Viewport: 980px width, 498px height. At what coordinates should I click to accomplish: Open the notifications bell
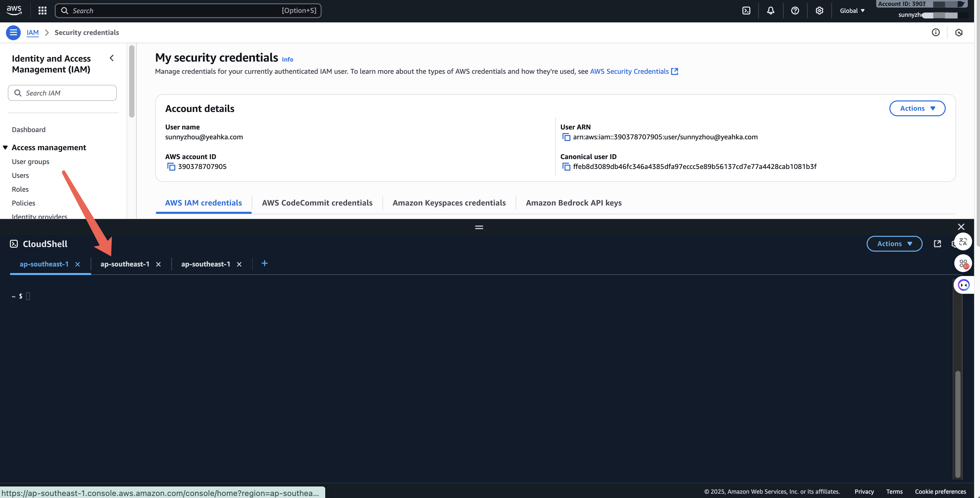point(770,11)
